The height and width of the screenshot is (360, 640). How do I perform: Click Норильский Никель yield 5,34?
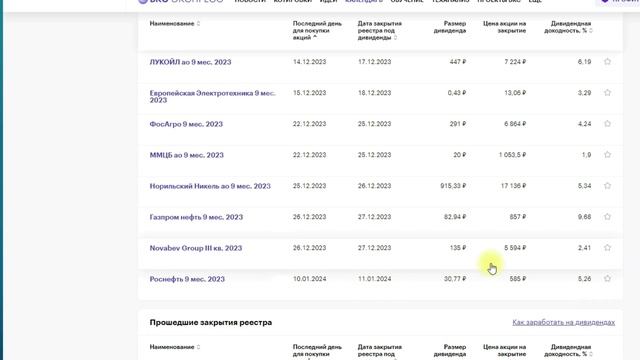click(x=584, y=186)
